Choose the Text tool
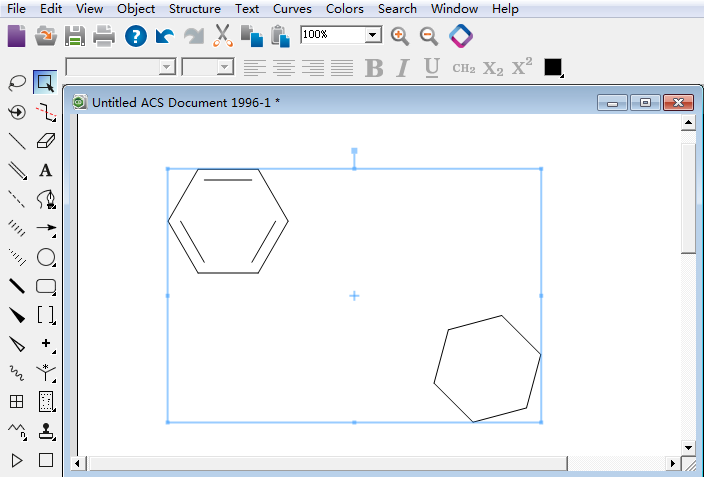704x477 pixels. click(x=45, y=170)
